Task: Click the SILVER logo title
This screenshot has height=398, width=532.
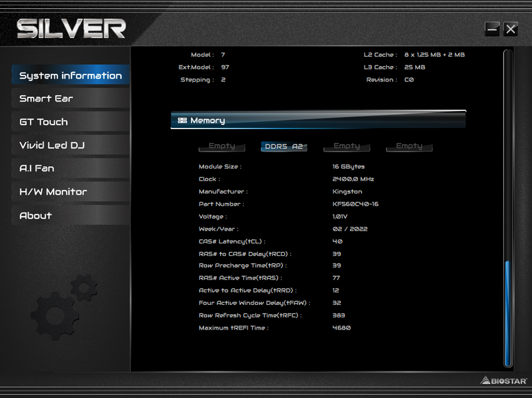Action: [71, 28]
